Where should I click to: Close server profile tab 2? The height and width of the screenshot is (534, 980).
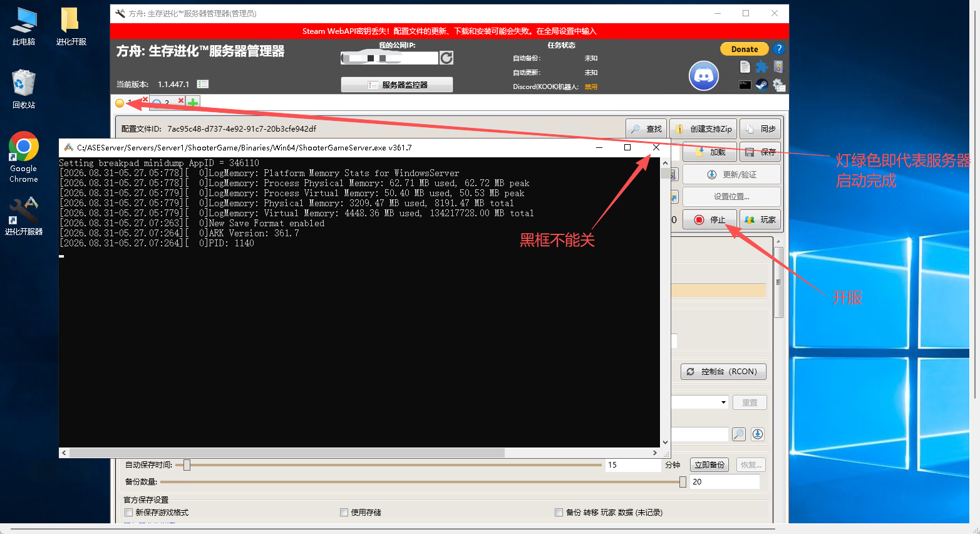click(181, 100)
